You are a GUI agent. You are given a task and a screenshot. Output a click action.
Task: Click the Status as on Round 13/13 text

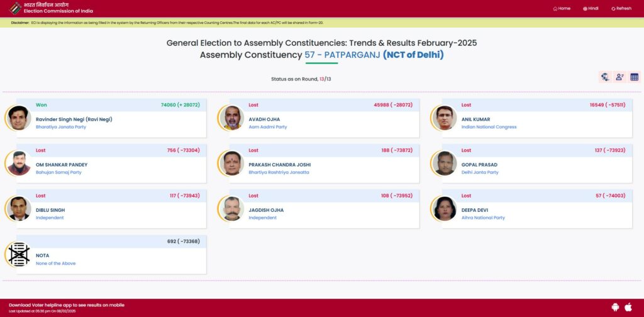(301, 79)
